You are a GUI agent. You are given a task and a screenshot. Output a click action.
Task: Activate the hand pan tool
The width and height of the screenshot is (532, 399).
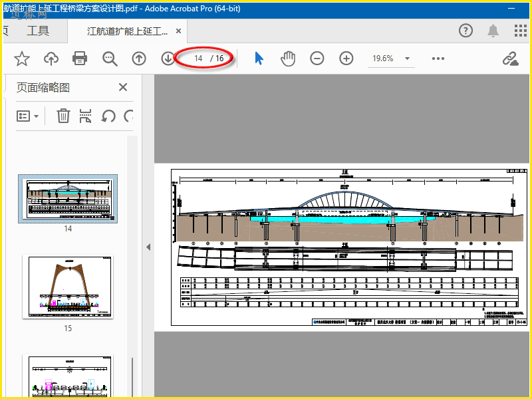tap(288, 59)
